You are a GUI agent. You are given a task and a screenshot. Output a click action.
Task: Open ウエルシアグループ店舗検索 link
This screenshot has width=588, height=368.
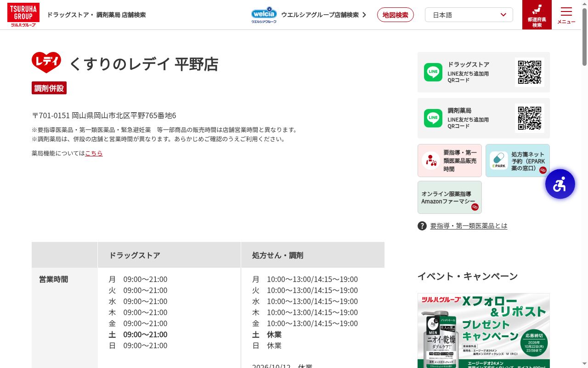323,15
